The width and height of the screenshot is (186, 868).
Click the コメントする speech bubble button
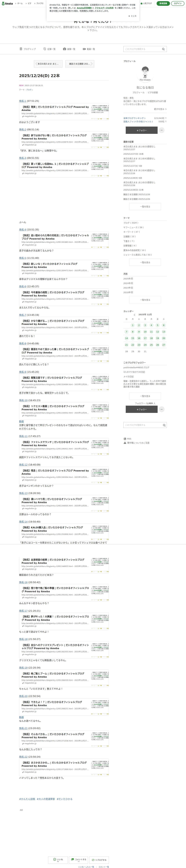coord(79,860)
